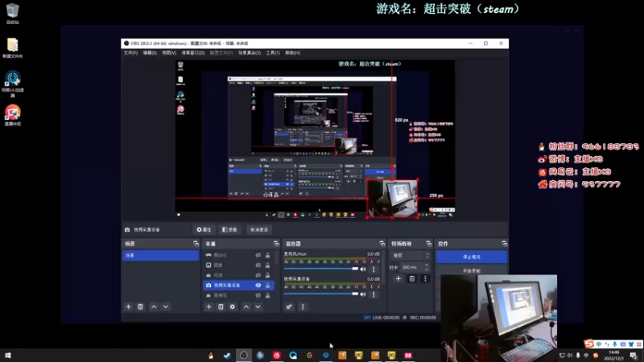Click 属性 button in source toolbar
Viewport: 644px width, 362px height.
(x=204, y=229)
